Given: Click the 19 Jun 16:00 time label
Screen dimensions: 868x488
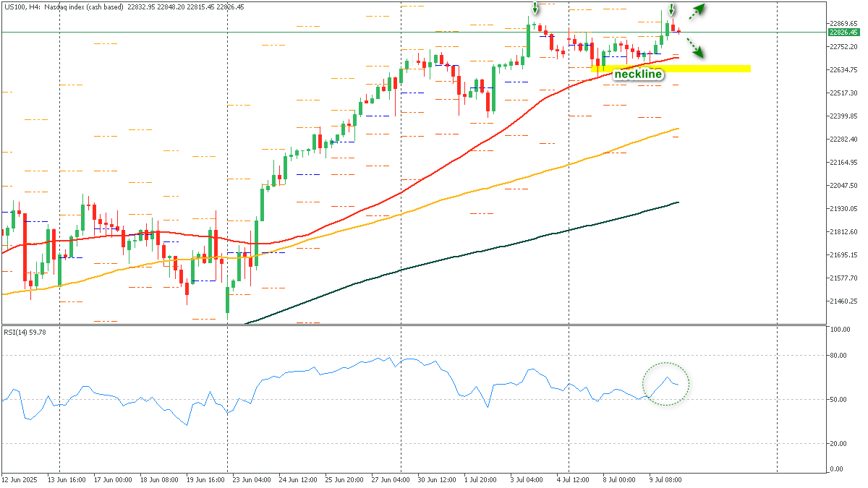Looking at the screenshot, I should [204, 479].
